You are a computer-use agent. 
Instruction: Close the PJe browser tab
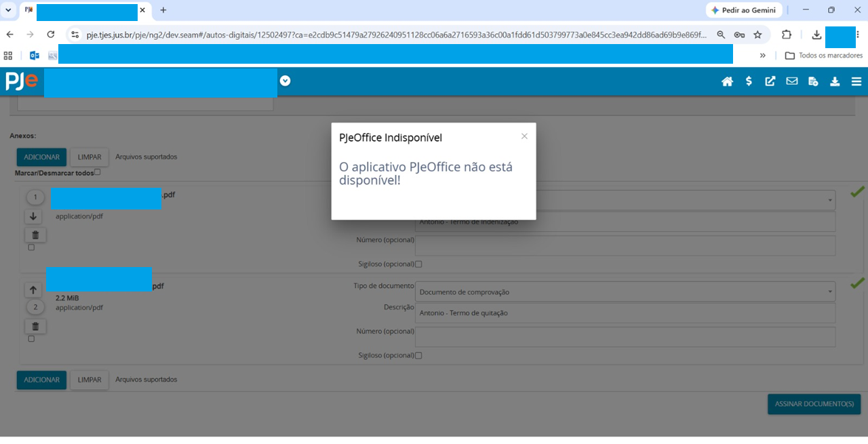tap(142, 10)
